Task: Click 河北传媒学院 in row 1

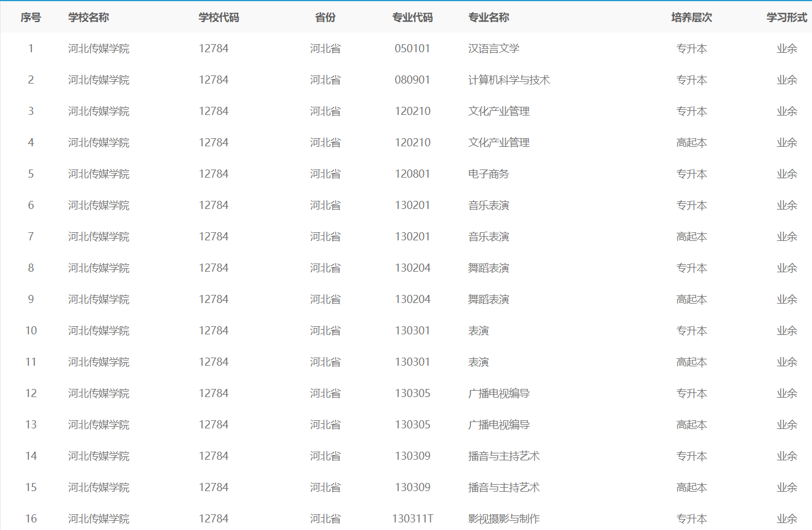Action: [x=99, y=49]
